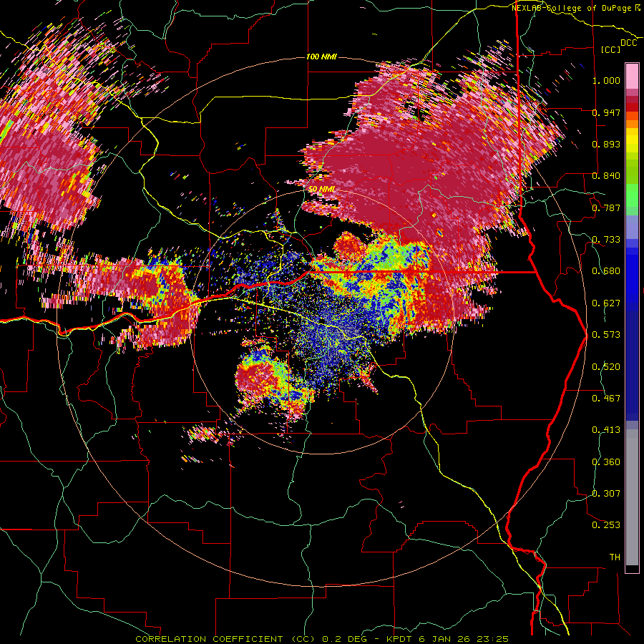Image resolution: width=644 pixels, height=644 pixels.
Task: Select the 0.680 scale value label
Action: [606, 271]
